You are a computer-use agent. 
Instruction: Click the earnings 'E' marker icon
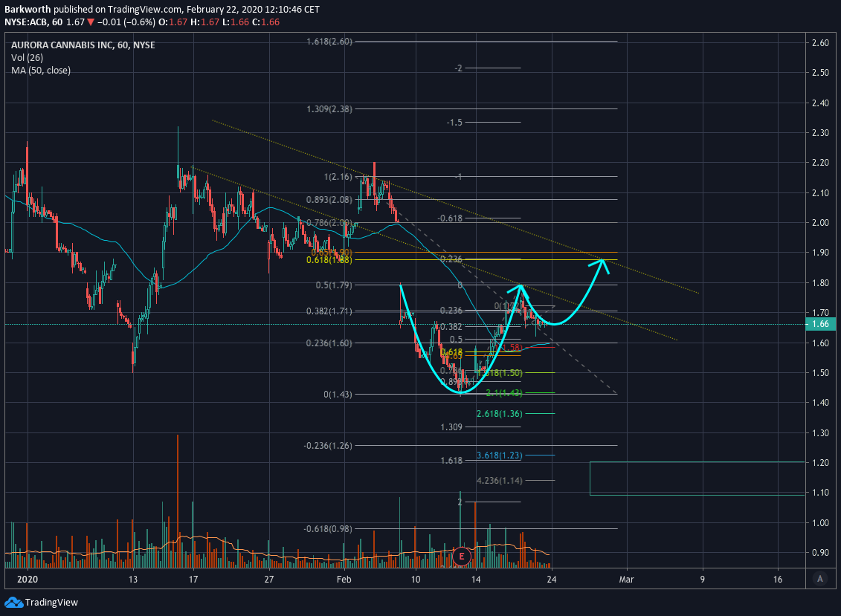tap(461, 557)
